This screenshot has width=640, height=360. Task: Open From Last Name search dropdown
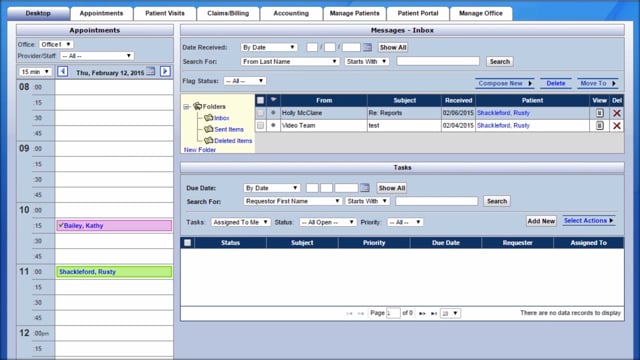(x=289, y=61)
